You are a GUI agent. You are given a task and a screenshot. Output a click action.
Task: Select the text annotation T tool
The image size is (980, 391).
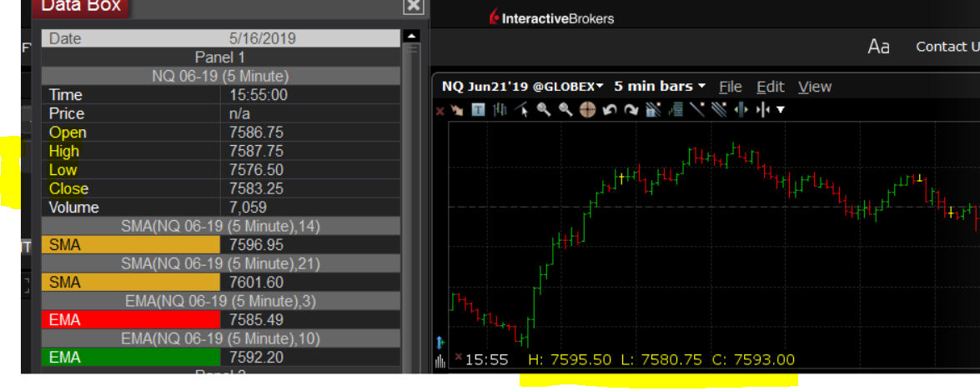pos(478,110)
